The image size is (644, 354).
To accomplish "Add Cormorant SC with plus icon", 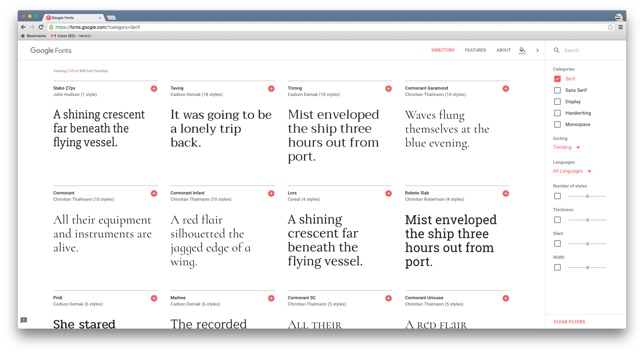I will (389, 298).
